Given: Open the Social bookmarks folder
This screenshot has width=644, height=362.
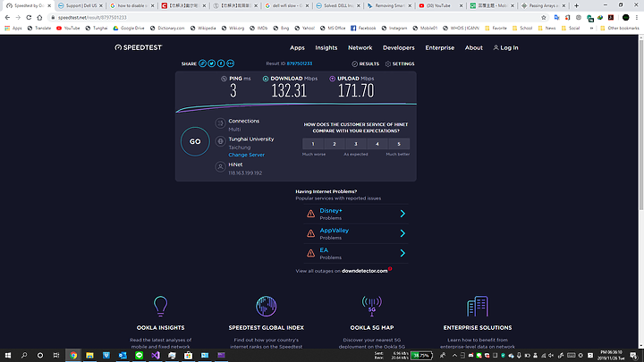Looking at the screenshot, I should coord(571,29).
